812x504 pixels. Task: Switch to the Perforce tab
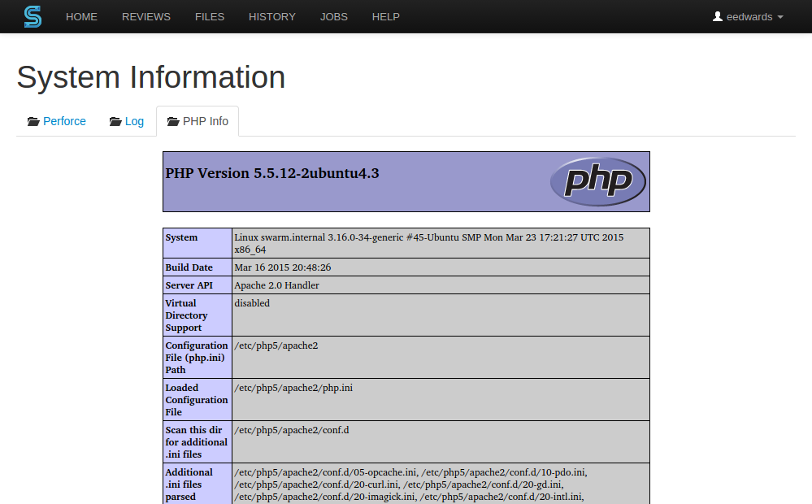(56, 121)
